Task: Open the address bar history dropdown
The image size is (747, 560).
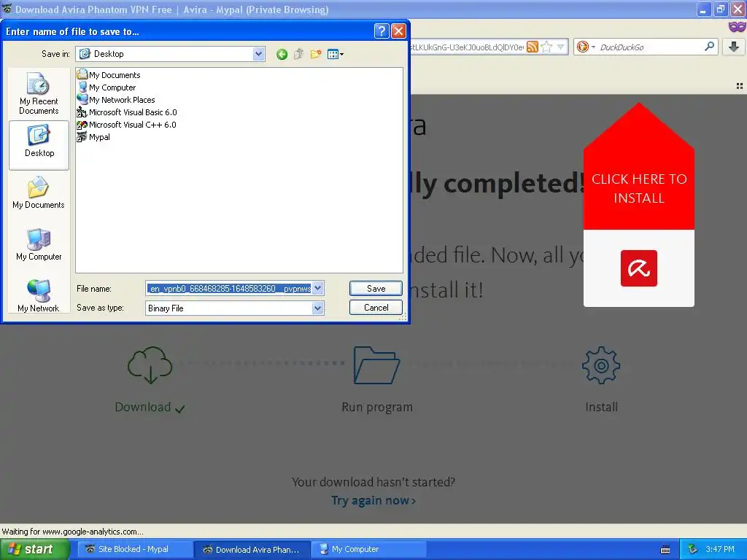Action: click(561, 47)
